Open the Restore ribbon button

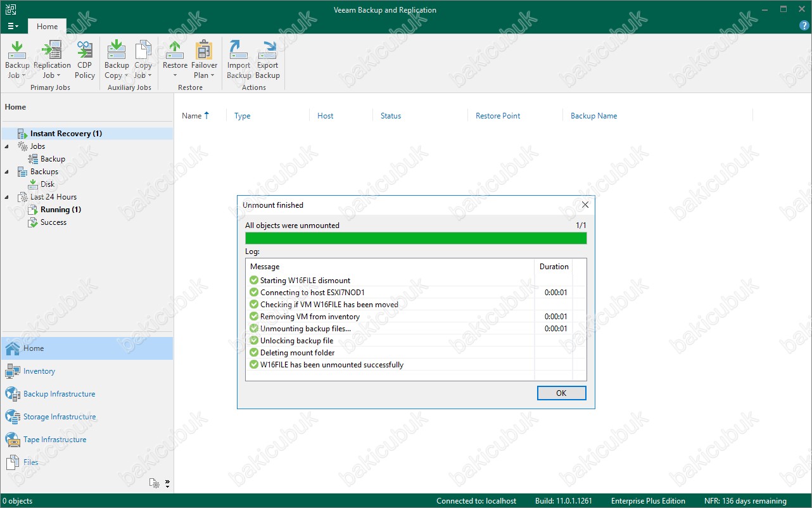point(175,60)
